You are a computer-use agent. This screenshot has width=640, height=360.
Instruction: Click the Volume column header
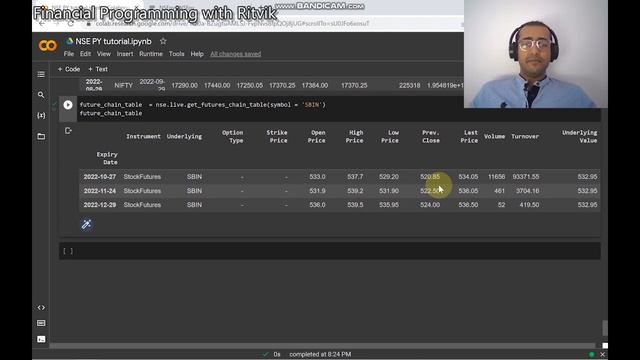(494, 136)
